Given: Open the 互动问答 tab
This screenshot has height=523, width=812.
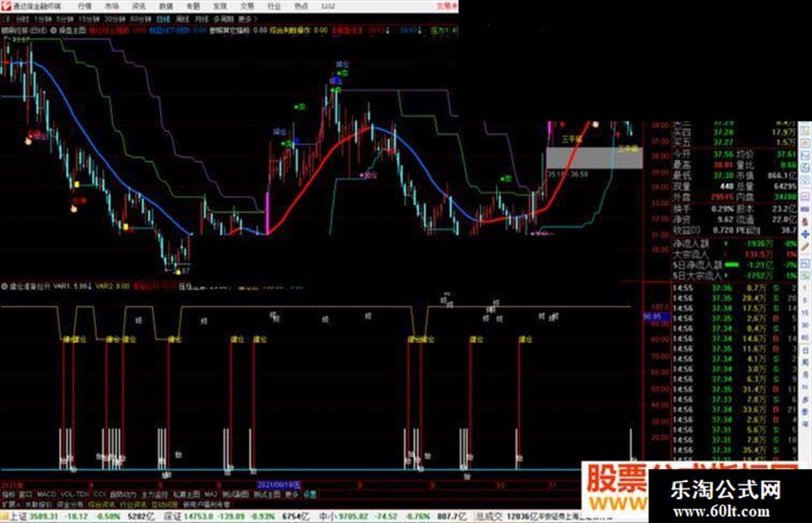Looking at the screenshot, I should point(165,504).
